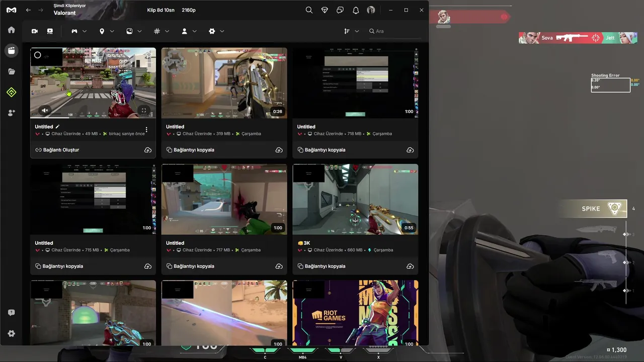Go forward with the right arrow
Viewport: 644px width, 362px height.
point(41,10)
